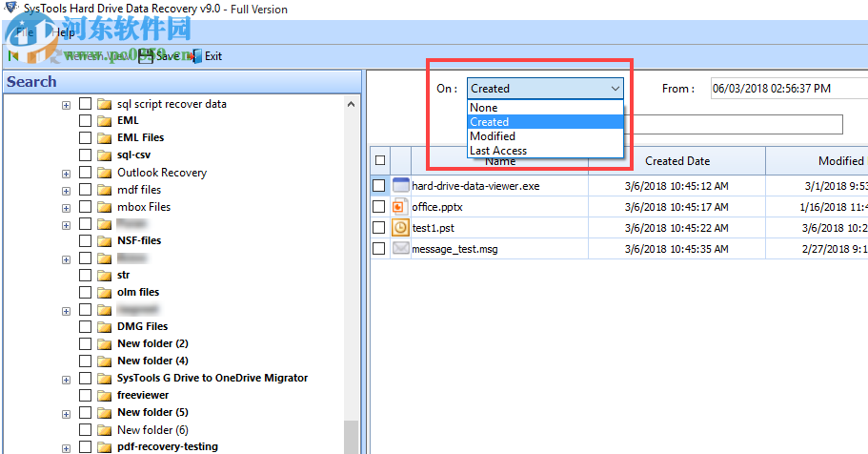The width and height of the screenshot is (868, 454).
Task: Select the str tree item label
Action: [x=124, y=275]
